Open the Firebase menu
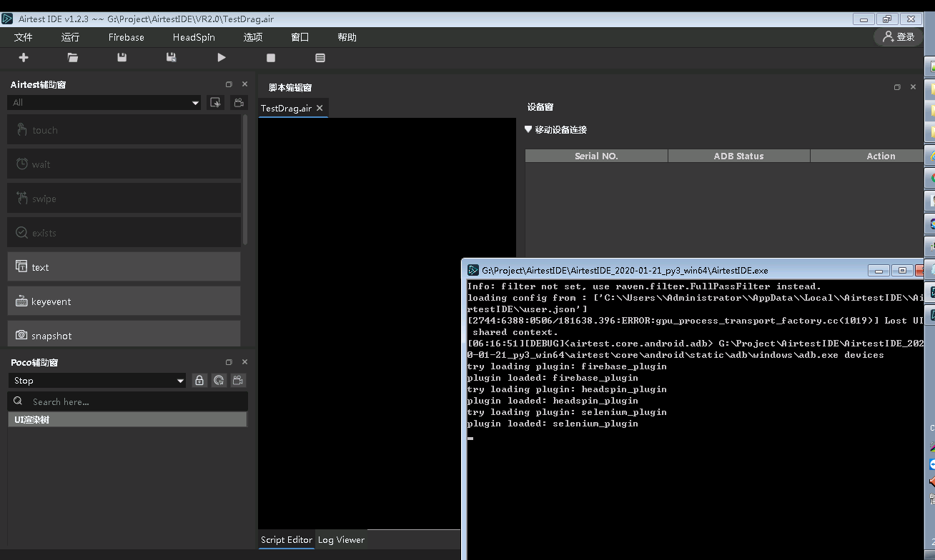Screen dimensions: 935x560 (x=127, y=37)
